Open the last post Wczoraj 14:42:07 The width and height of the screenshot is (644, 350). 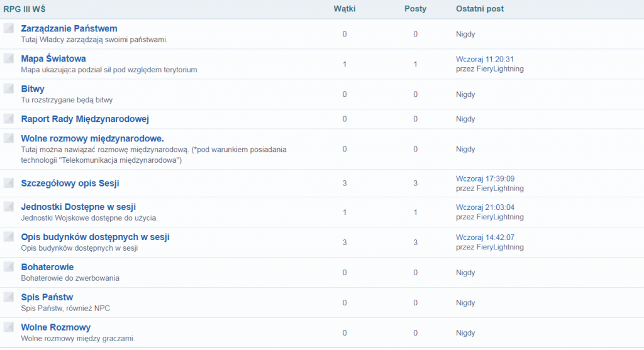tap(485, 238)
